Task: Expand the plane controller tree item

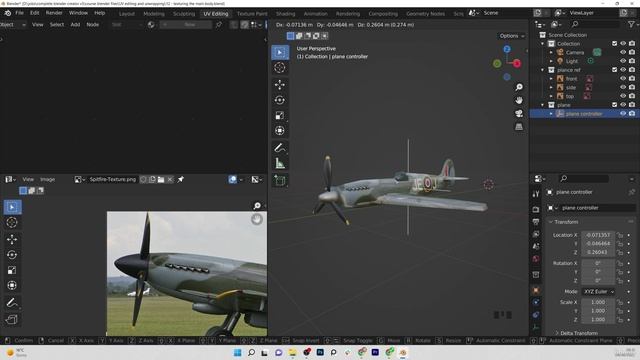Action: pyautogui.click(x=551, y=113)
